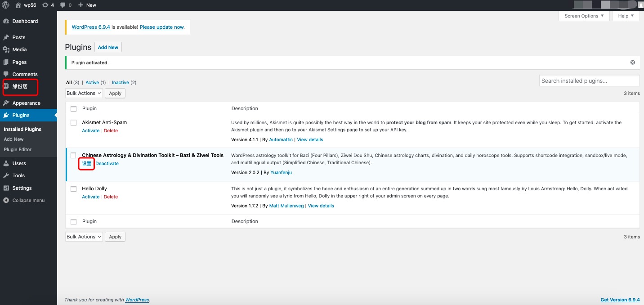The width and height of the screenshot is (644, 305).
Task: Tick the select-all checkbox in table footer
Action: (x=74, y=222)
